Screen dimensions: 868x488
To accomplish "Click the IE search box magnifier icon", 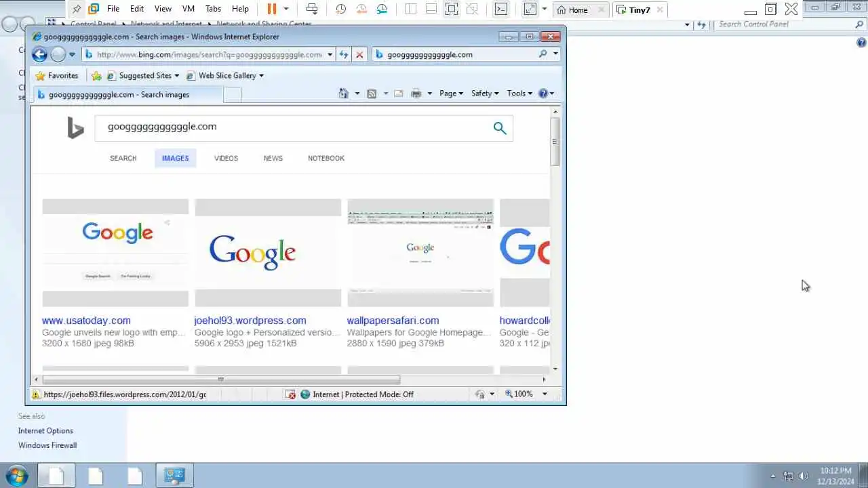I will (x=543, y=54).
